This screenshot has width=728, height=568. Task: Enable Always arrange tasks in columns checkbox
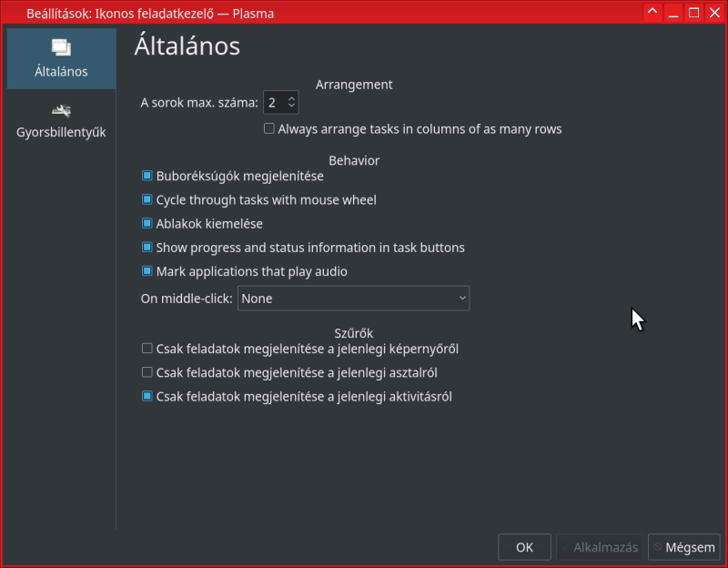coord(269,129)
